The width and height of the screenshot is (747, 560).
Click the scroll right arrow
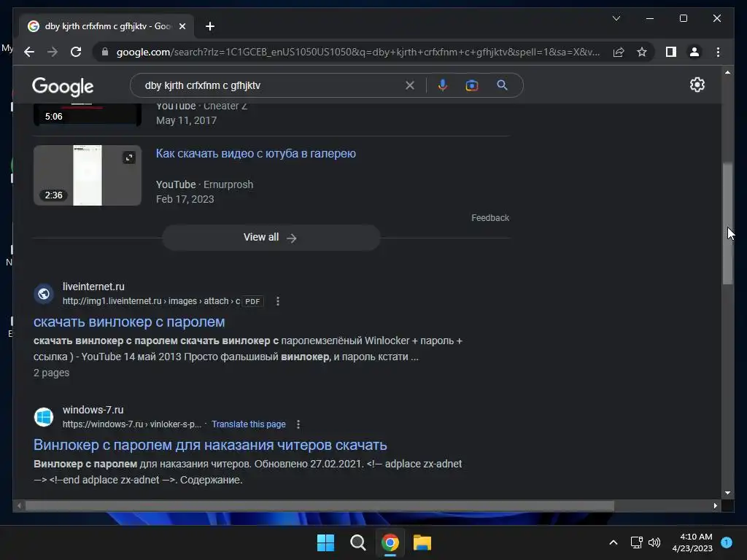tap(715, 506)
